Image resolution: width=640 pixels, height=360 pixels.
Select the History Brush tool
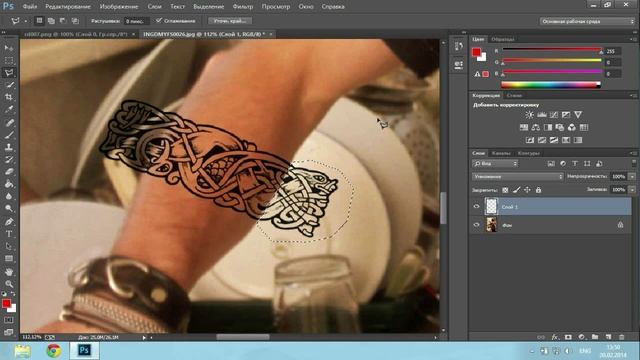point(9,159)
